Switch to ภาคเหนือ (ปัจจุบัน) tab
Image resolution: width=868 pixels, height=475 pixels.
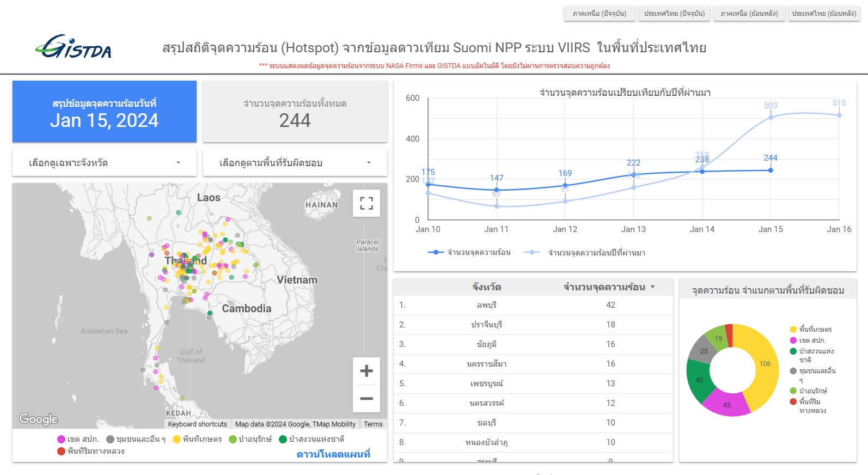[x=599, y=14]
